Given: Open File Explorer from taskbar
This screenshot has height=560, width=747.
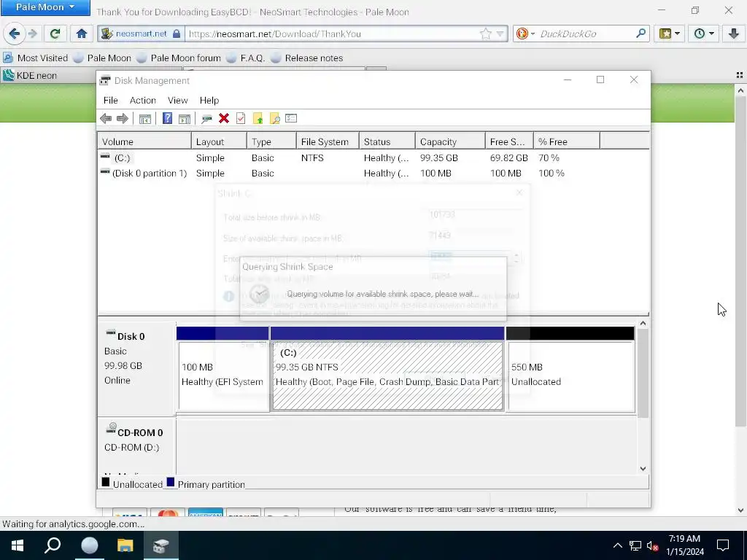Looking at the screenshot, I should pyautogui.click(x=125, y=545).
